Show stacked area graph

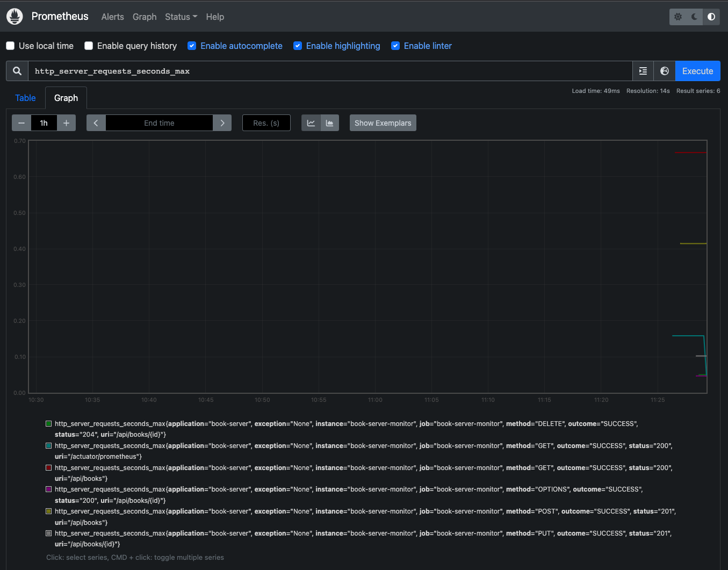point(330,123)
